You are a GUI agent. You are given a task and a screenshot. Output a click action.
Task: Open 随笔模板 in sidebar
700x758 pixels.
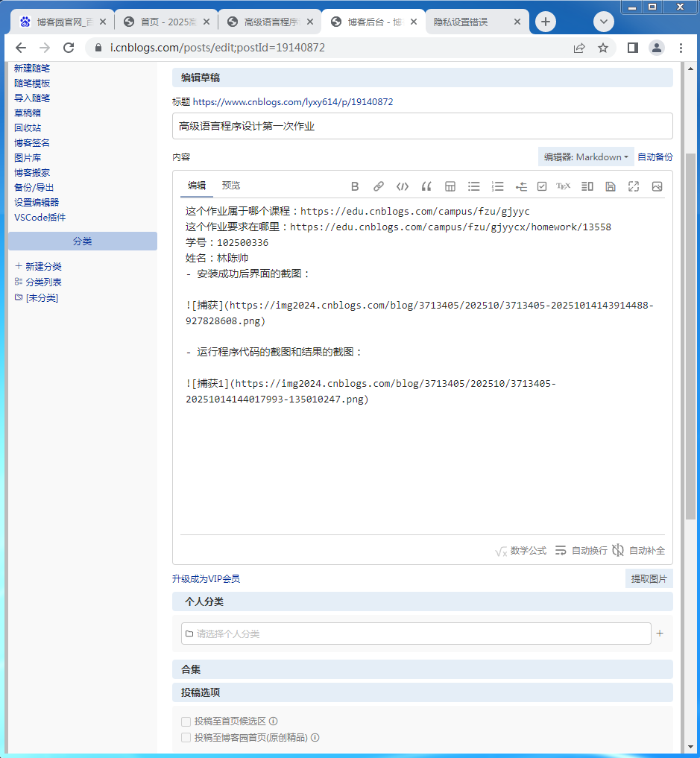pyautogui.click(x=32, y=83)
